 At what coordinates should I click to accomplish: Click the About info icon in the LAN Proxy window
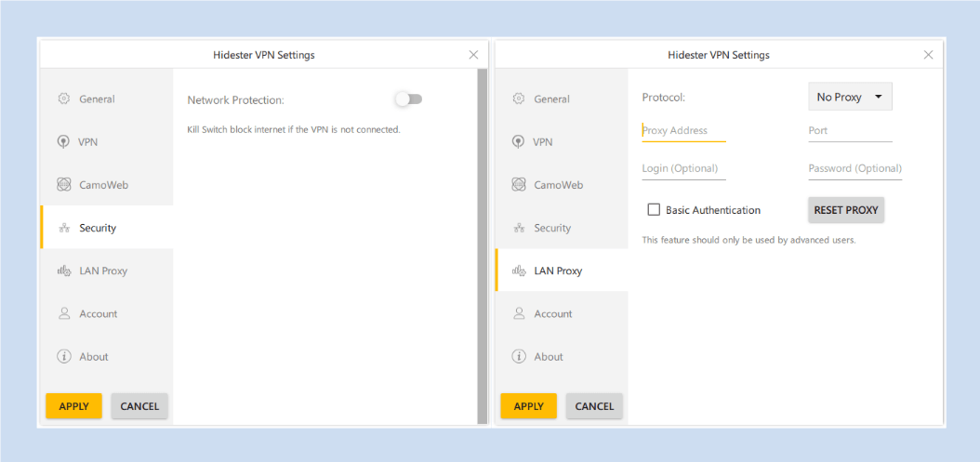519,357
